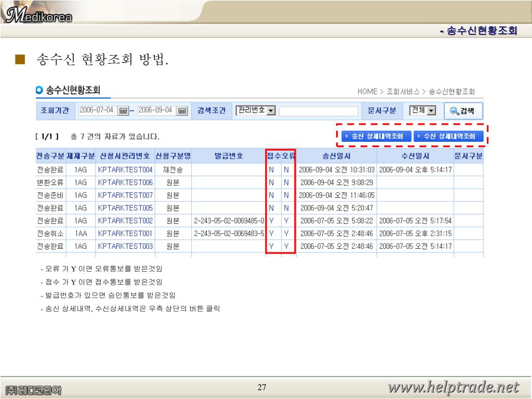This screenshot has height=399, width=532.
Task: Click the footer 메디코리아 company logo
Action: pos(32,390)
